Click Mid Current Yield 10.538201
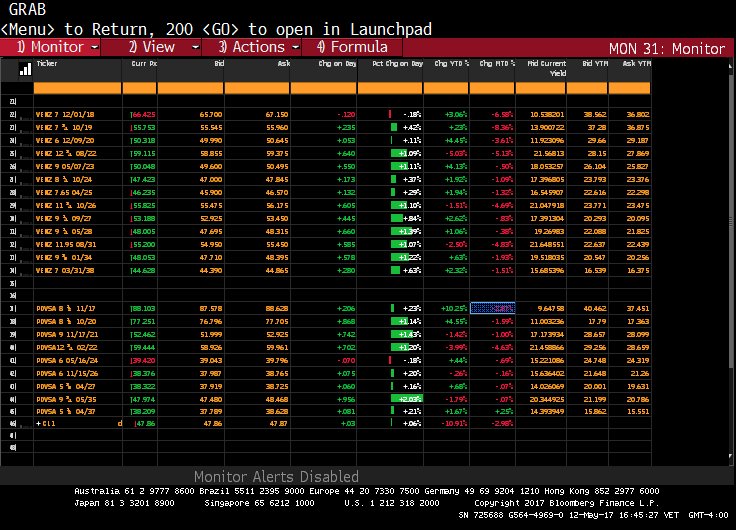The width and height of the screenshot is (736, 530). coord(547,115)
